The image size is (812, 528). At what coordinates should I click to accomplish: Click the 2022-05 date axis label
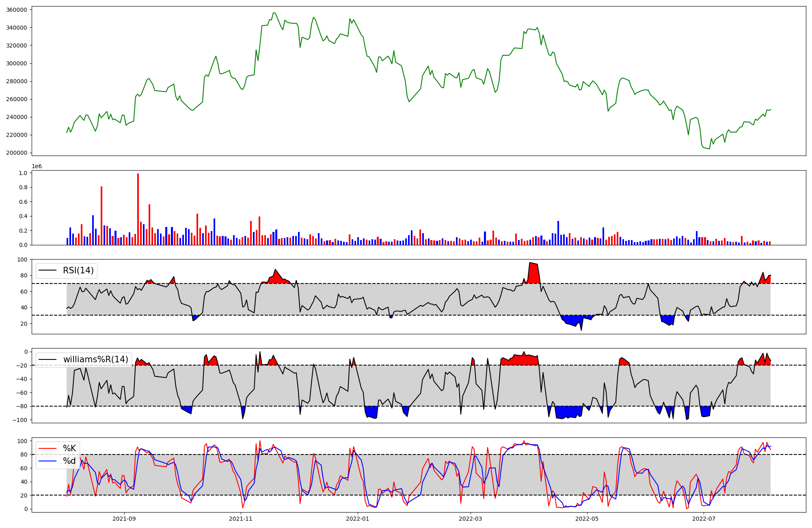click(x=587, y=519)
